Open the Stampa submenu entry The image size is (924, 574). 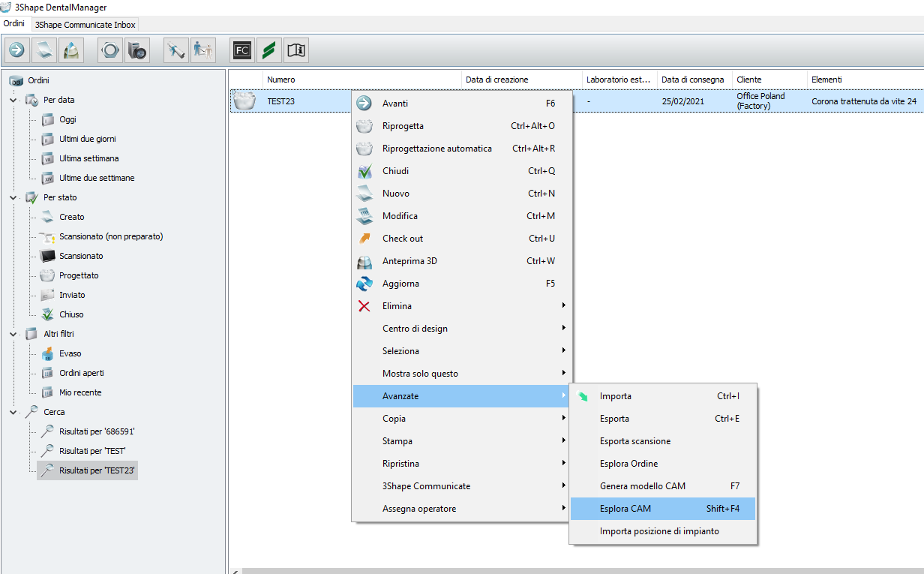(x=462, y=441)
